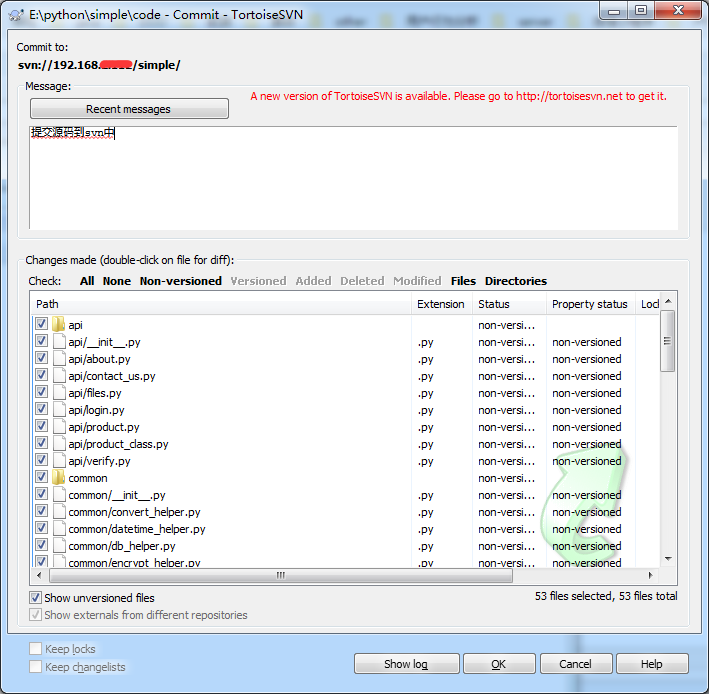
Task: Uncheck the api folder checkbox
Action: point(41,324)
